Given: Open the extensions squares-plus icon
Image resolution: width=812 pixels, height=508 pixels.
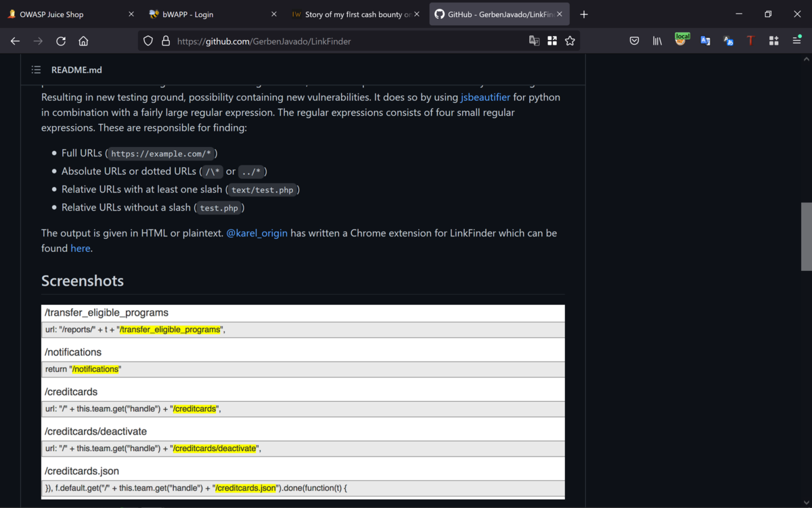Looking at the screenshot, I should (773, 41).
